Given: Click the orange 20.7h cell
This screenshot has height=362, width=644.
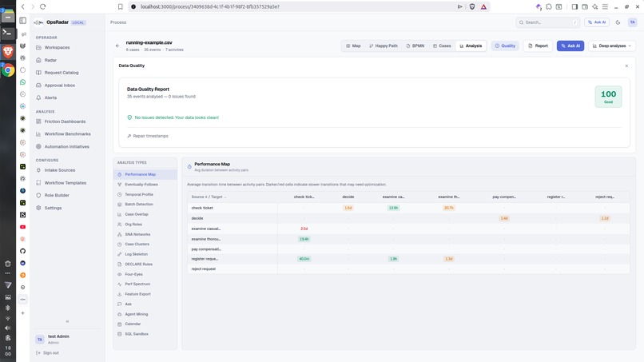Looking at the screenshot, I should coord(448,208).
